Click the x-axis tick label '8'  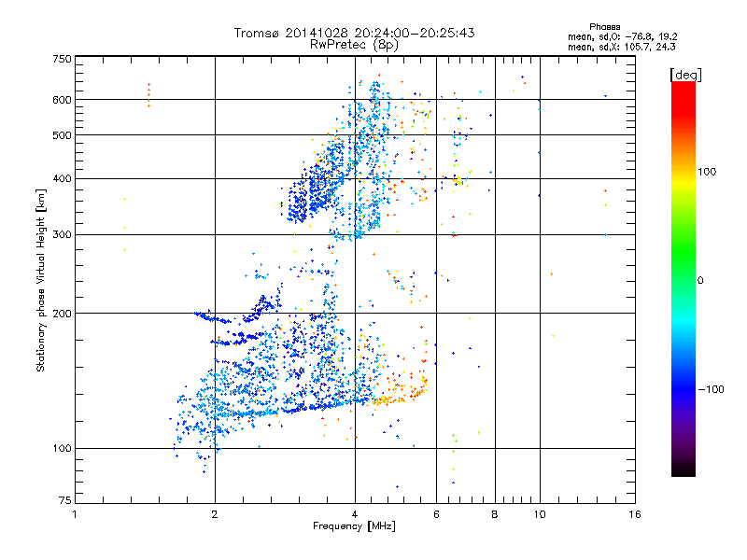(495, 514)
